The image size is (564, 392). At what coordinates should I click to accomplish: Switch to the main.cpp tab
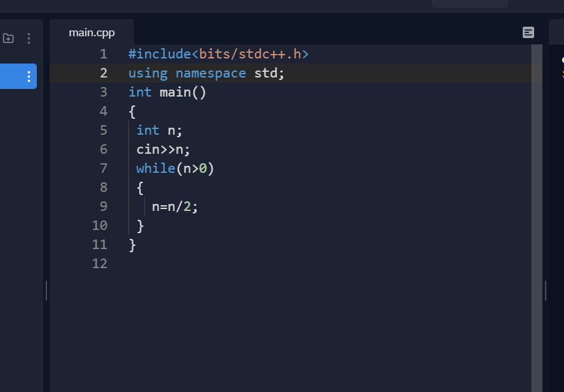[91, 32]
